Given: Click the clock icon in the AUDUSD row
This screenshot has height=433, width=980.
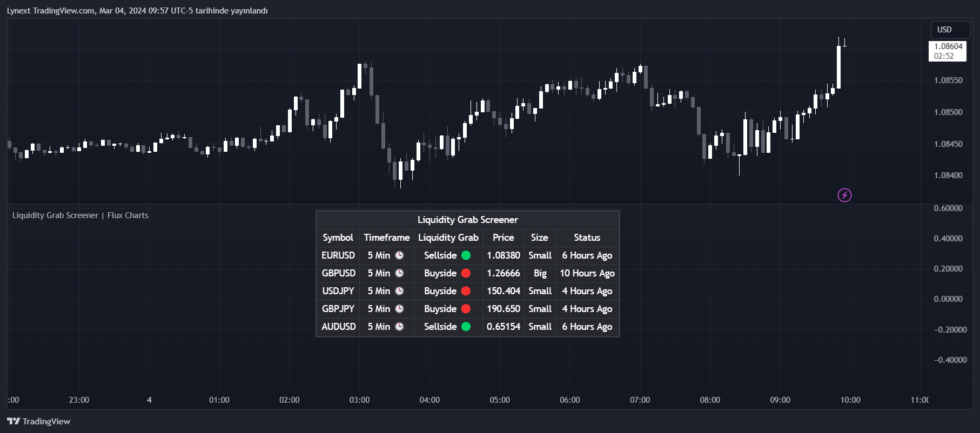Looking at the screenshot, I should point(399,327).
